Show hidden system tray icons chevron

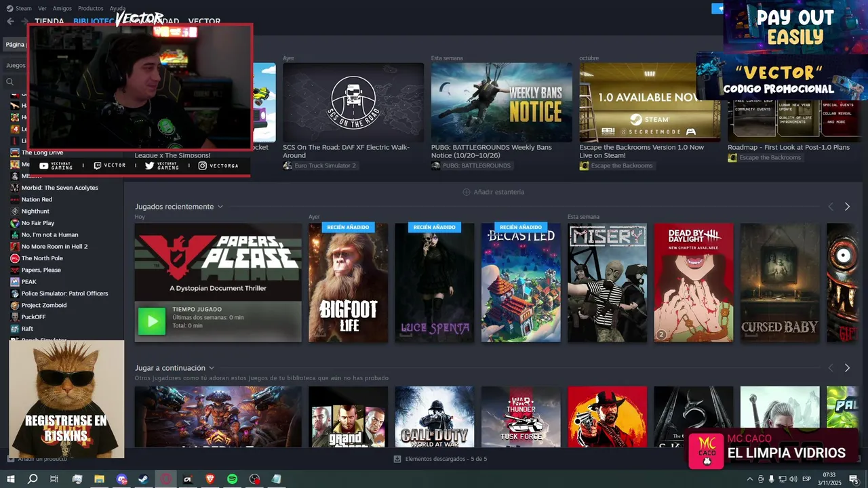click(x=750, y=479)
